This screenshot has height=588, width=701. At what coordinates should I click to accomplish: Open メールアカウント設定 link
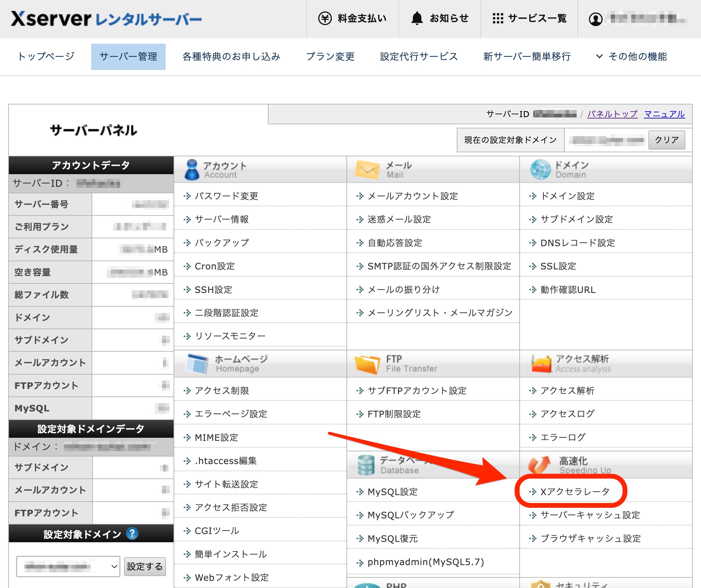tap(413, 196)
